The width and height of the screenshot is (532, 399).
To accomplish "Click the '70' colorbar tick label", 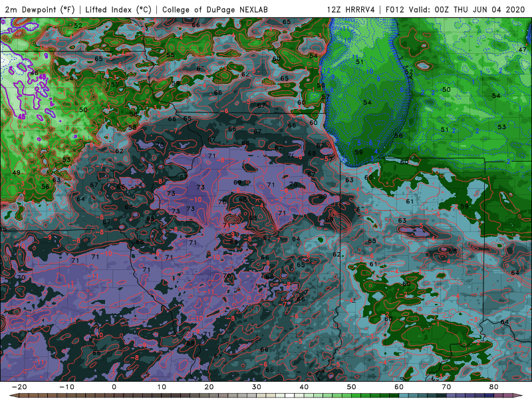I will click(x=446, y=387).
